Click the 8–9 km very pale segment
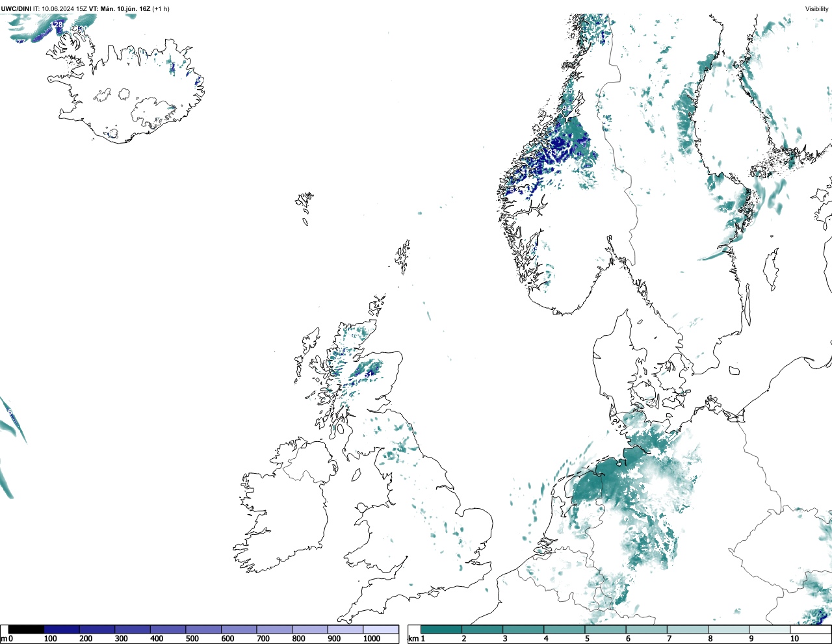832x644 pixels. pyautogui.click(x=728, y=629)
